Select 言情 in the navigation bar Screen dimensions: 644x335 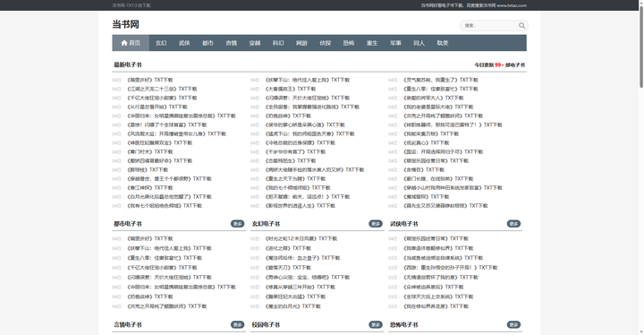coord(232,43)
